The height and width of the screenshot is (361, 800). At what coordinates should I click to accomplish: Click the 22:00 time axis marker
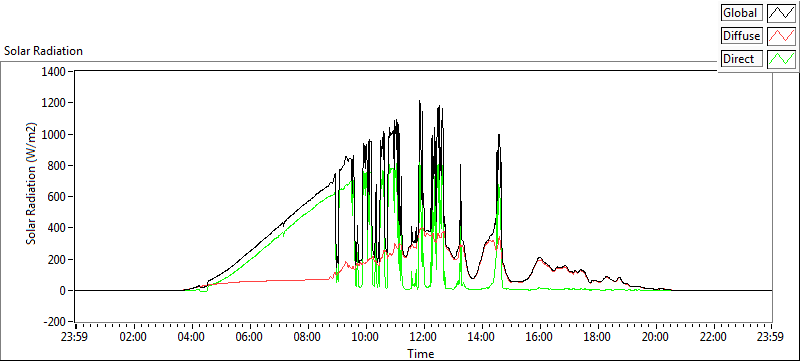(x=713, y=337)
